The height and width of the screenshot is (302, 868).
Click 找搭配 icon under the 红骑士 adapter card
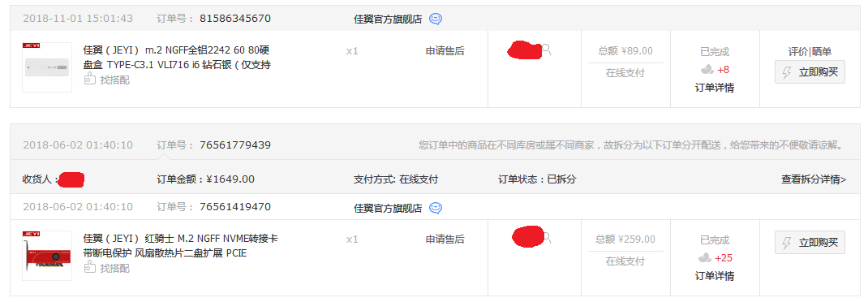click(x=90, y=268)
